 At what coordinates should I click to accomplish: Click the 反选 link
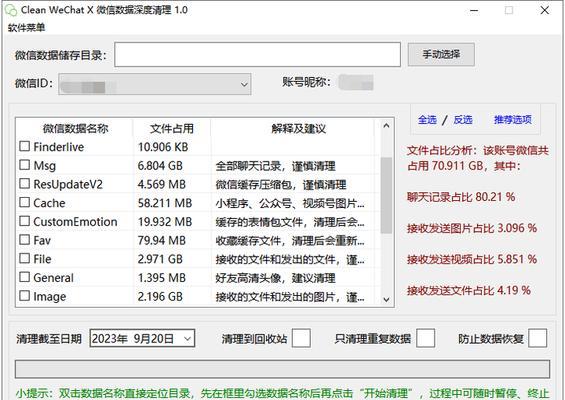(x=463, y=120)
